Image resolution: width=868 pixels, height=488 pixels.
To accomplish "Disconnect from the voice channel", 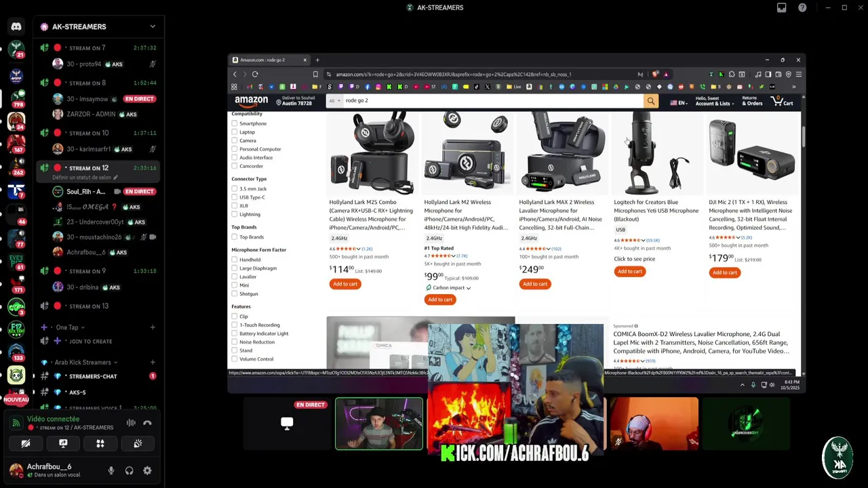I will [147, 423].
